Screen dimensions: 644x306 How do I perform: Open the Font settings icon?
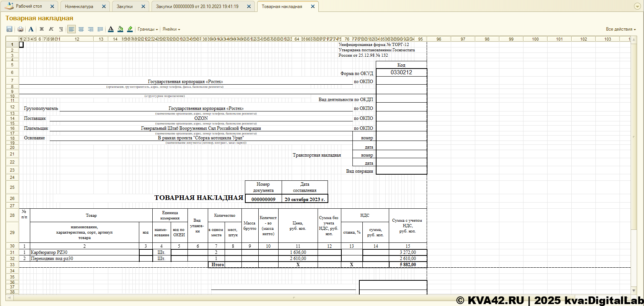[x=31, y=29]
